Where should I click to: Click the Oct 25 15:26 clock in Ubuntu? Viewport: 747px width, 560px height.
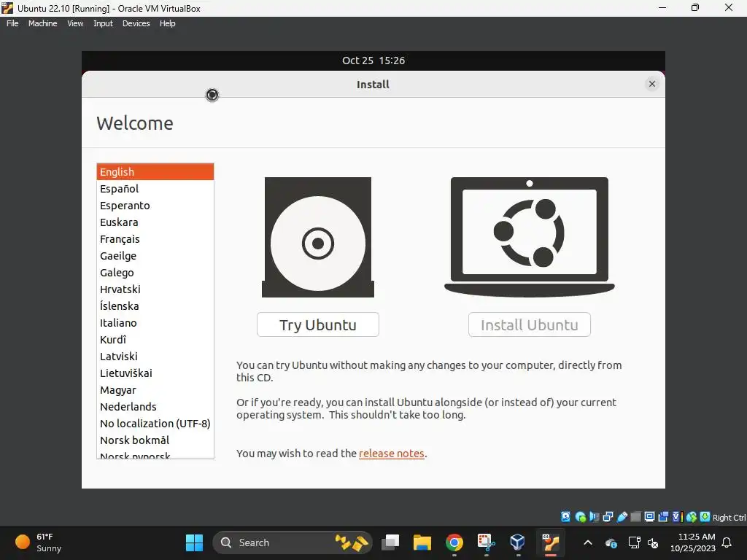pyautogui.click(x=373, y=61)
